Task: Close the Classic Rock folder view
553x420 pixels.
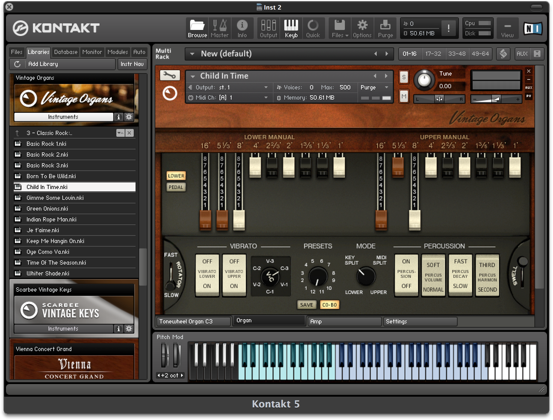Action: coord(130,133)
